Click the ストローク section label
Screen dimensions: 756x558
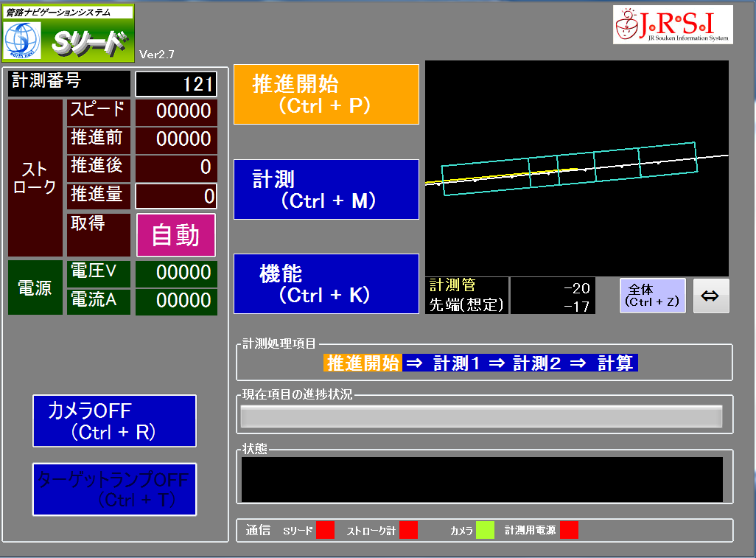(x=35, y=178)
